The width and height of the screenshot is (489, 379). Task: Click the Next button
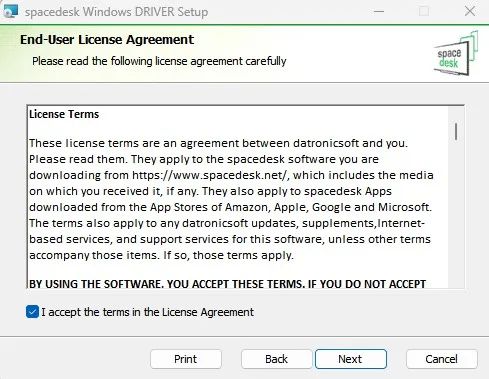[351, 359]
